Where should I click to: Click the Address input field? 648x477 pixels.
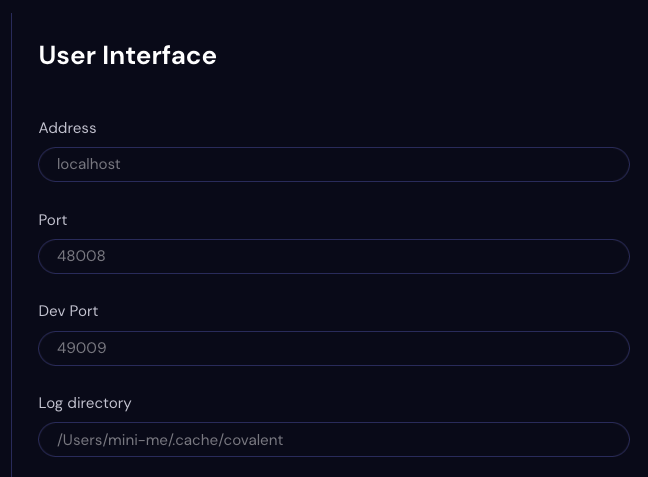coord(334,165)
